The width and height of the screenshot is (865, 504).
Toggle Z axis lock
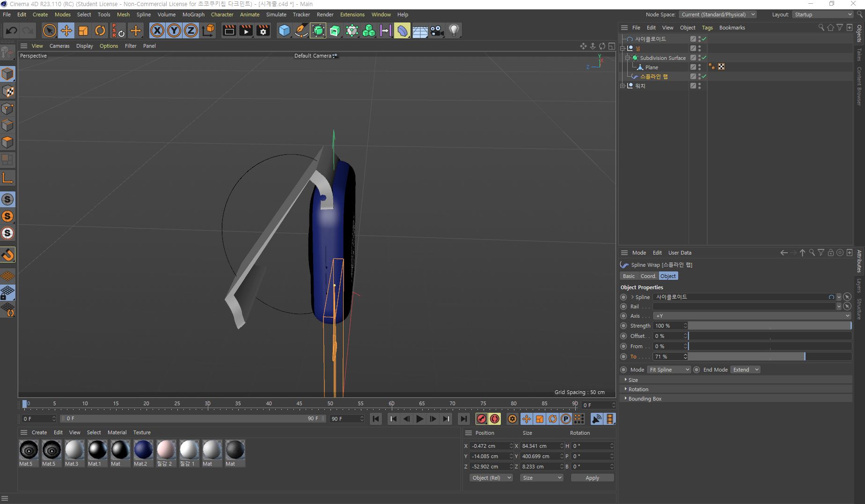(x=191, y=31)
